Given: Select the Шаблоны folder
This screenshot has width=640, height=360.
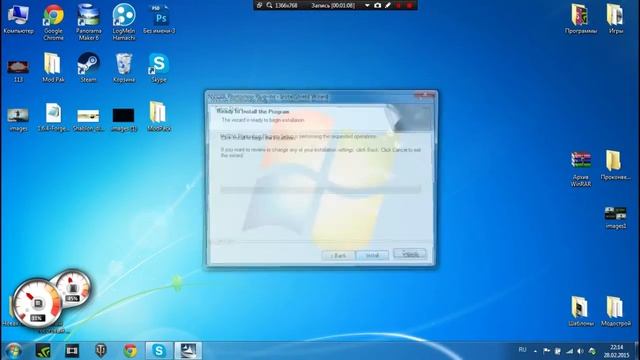Looking at the screenshot, I should [x=580, y=311].
